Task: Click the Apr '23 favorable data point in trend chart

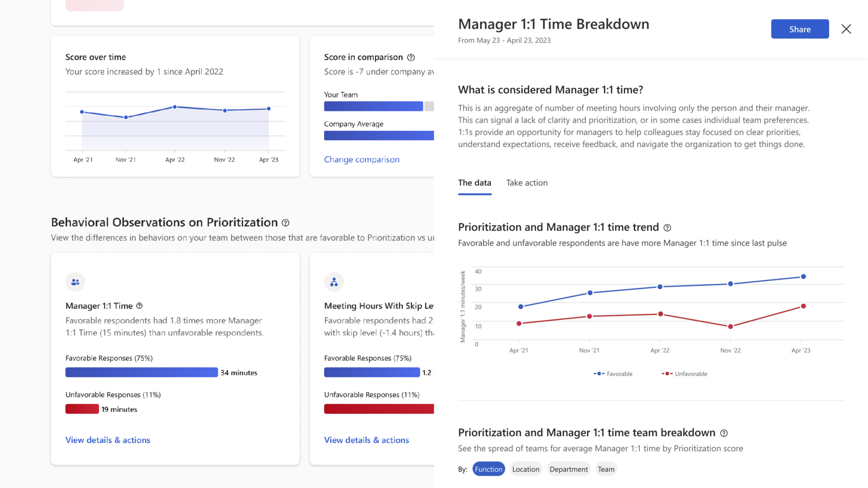Action: pyautogui.click(x=803, y=277)
